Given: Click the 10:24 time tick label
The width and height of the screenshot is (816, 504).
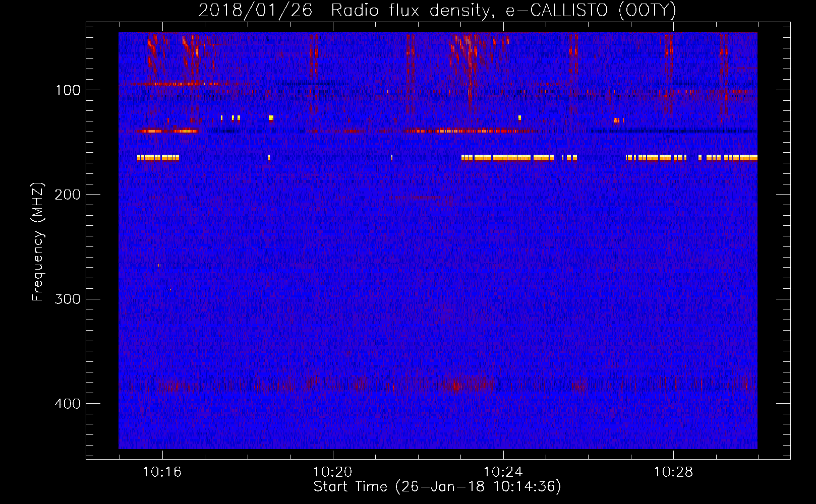Looking at the screenshot, I should [x=503, y=472].
